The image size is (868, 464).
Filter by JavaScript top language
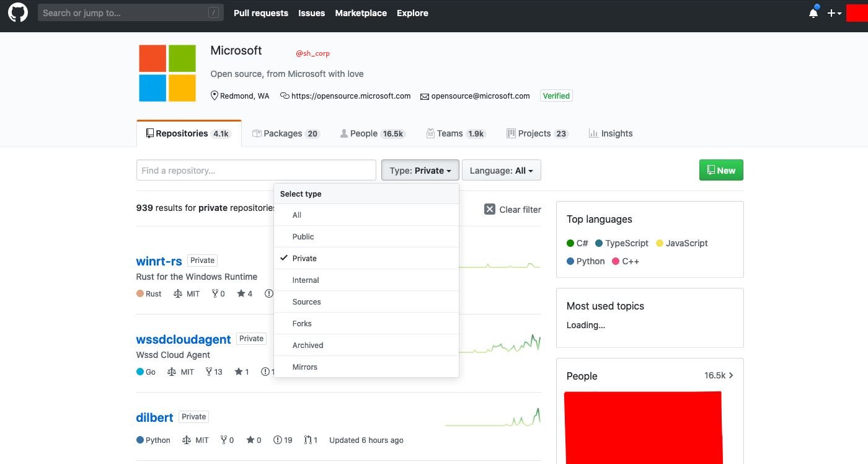coord(682,243)
